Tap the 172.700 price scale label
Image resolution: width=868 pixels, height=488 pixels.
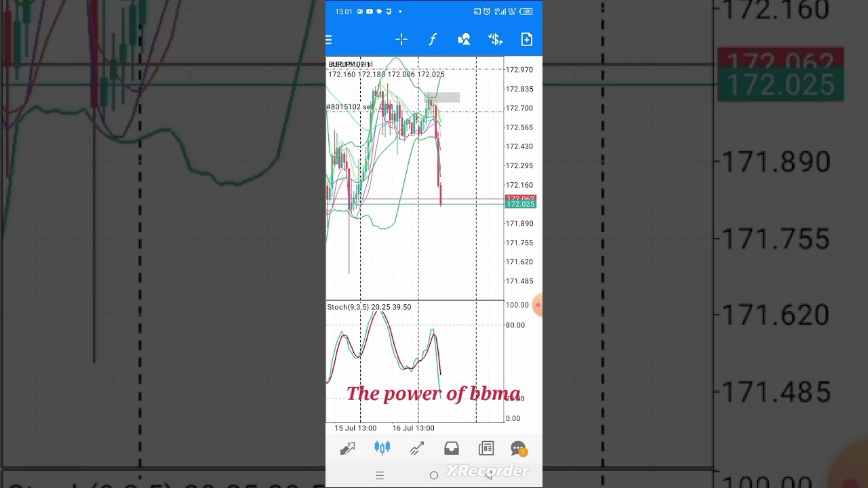(x=519, y=108)
